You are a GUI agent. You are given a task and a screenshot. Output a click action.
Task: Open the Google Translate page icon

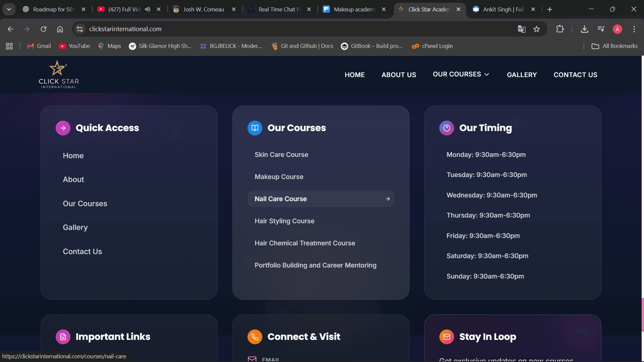tap(522, 29)
